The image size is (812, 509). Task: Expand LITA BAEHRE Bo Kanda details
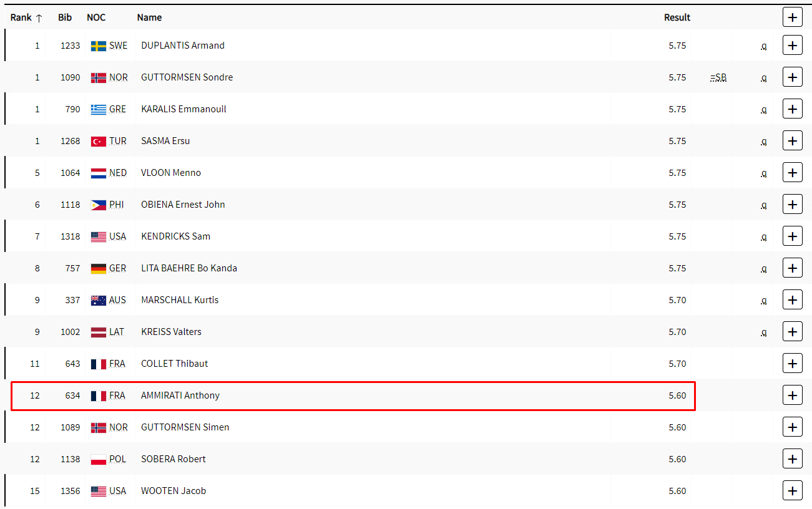[x=792, y=268]
